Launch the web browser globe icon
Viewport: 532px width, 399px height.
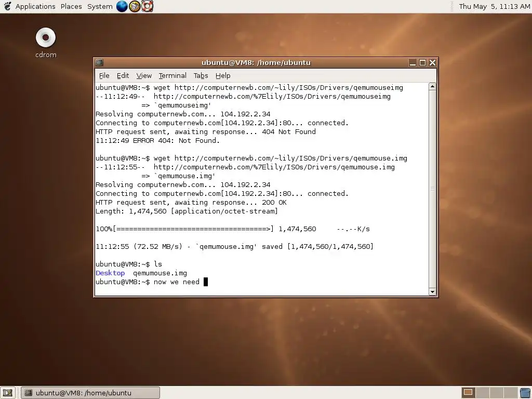coord(122,6)
